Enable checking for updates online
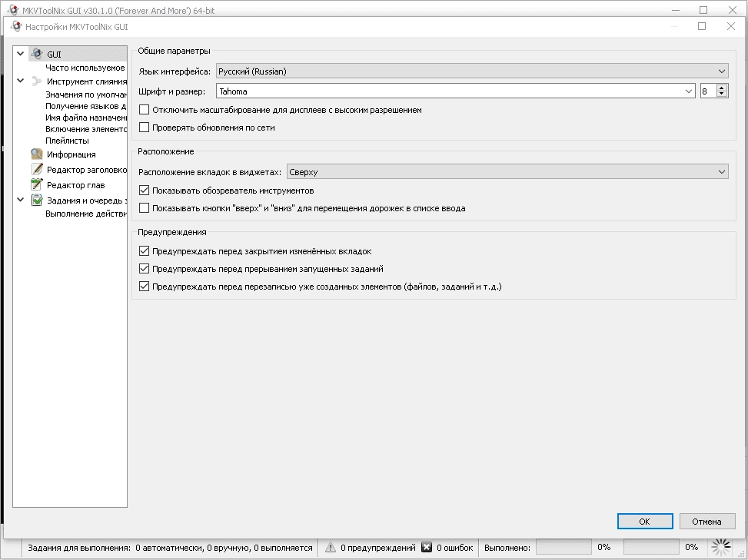 144,128
